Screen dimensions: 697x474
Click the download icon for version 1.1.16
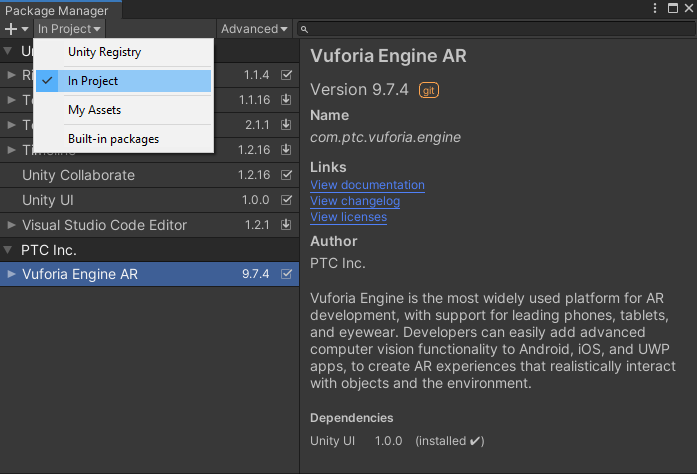(287, 100)
